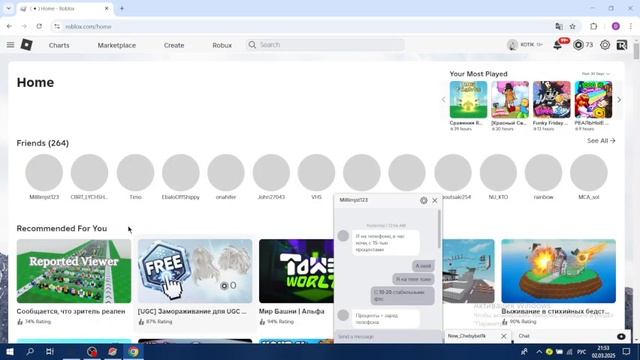Viewport: 640px width, 360px height.
Task: Open the Create tab
Action: (174, 45)
